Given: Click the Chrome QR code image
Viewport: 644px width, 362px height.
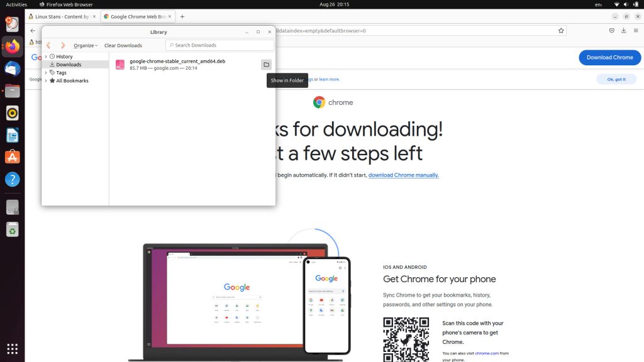Looking at the screenshot, I should tap(406, 339).
